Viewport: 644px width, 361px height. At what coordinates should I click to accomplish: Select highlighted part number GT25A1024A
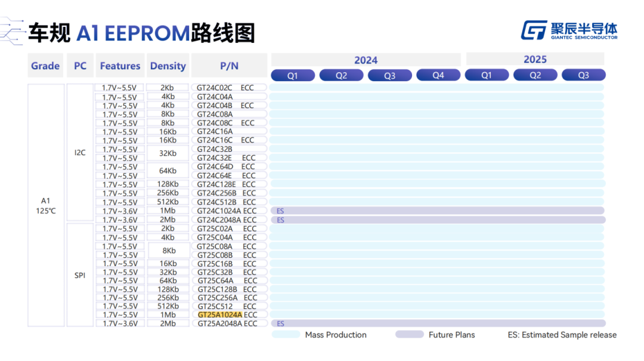(x=219, y=314)
